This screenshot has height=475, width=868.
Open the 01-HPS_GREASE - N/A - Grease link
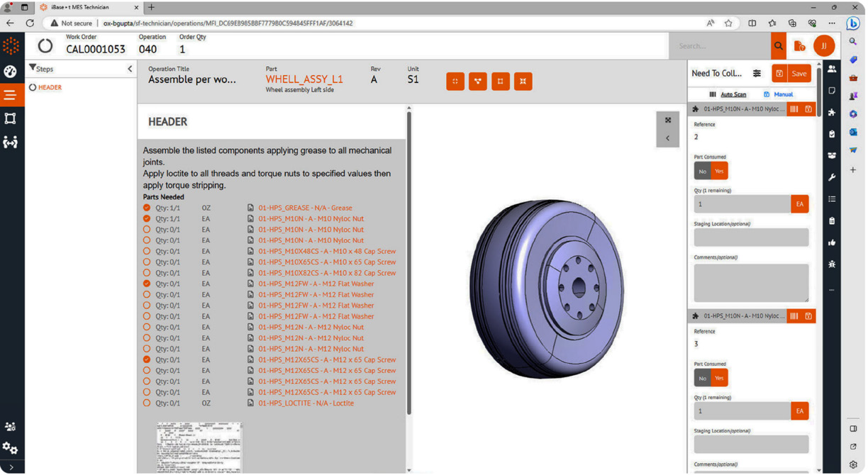[x=305, y=208]
